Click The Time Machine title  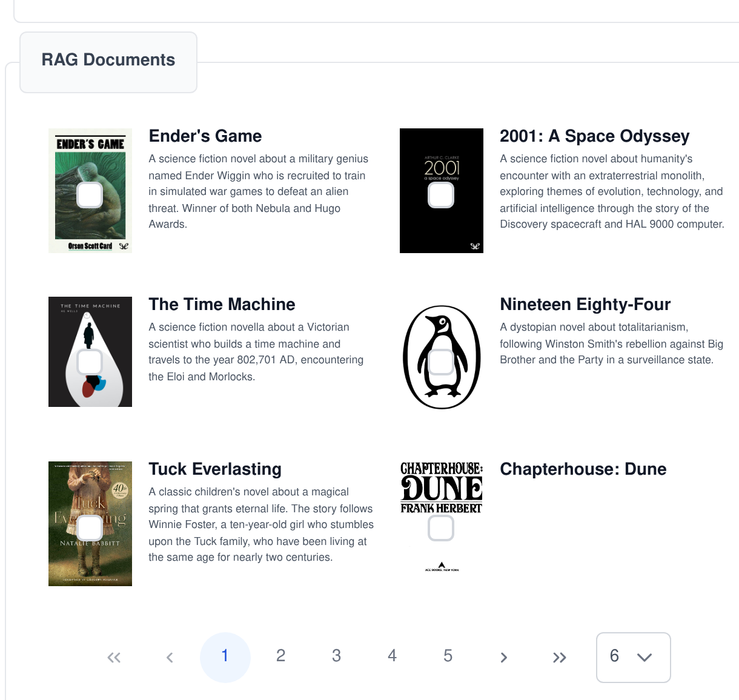point(222,304)
